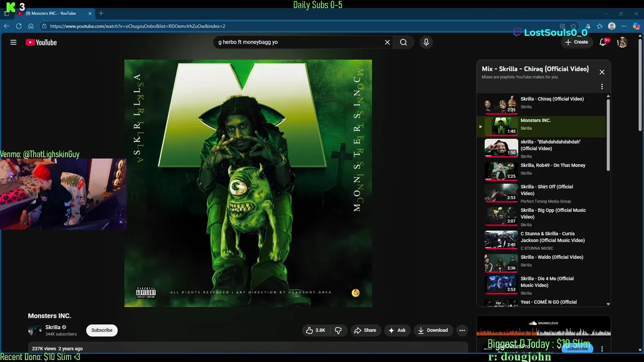Open the Edge settings and more menu

coord(624,26)
